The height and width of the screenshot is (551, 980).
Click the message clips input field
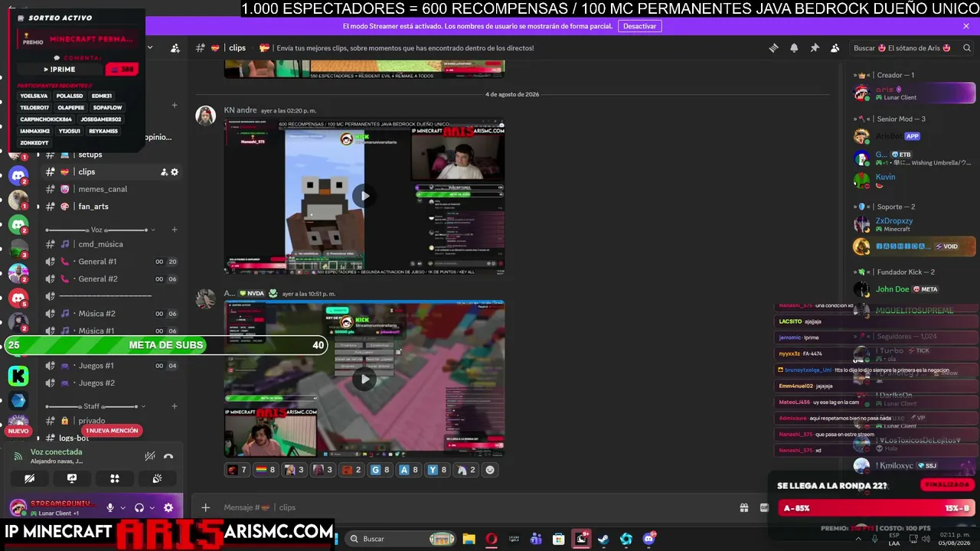475,507
